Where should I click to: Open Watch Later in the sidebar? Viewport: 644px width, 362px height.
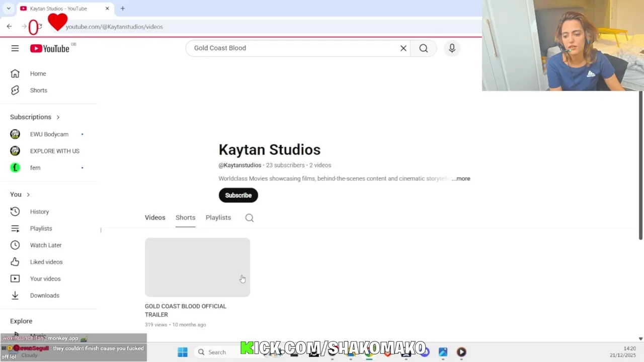46,245
